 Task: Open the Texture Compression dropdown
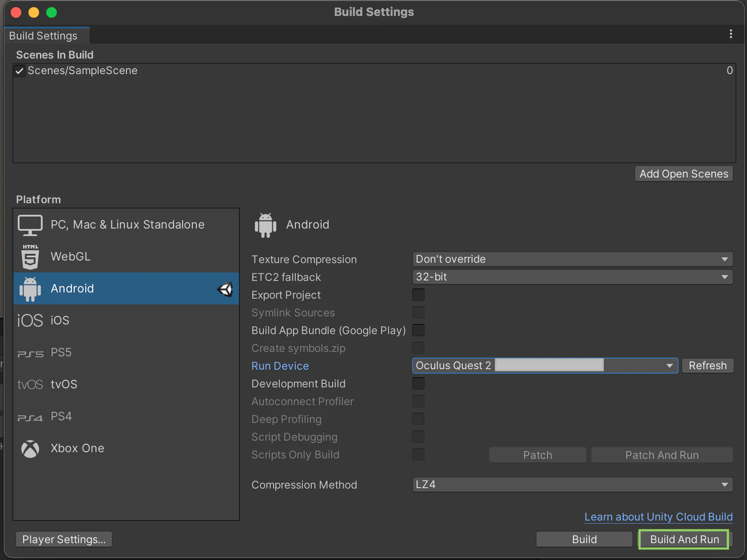pos(572,259)
